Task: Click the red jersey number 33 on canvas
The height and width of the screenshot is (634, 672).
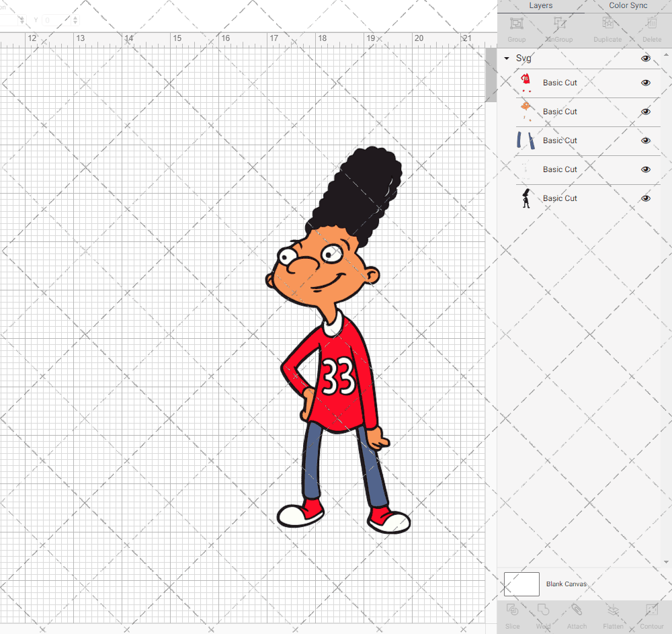Action: [x=338, y=377]
